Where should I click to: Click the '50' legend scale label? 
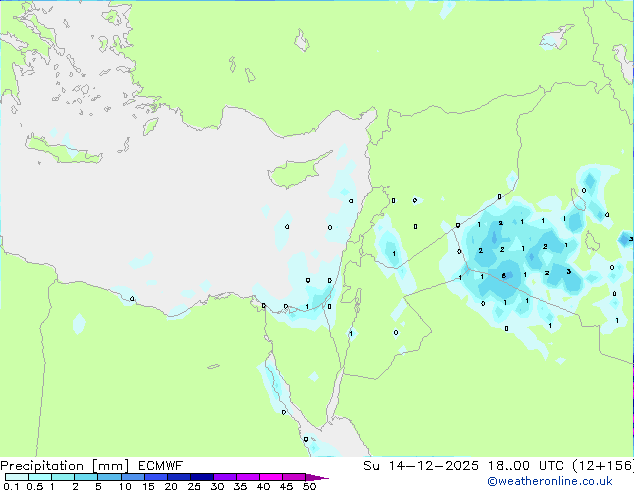pos(309,486)
